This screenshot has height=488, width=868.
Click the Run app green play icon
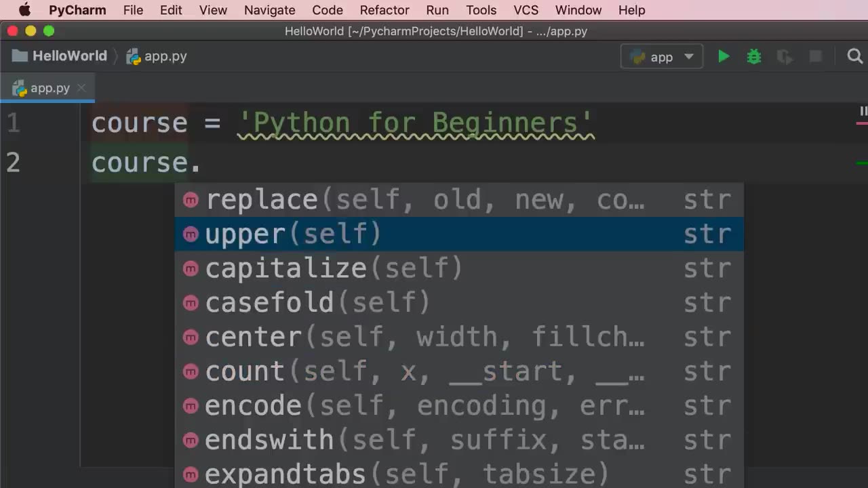coord(724,56)
